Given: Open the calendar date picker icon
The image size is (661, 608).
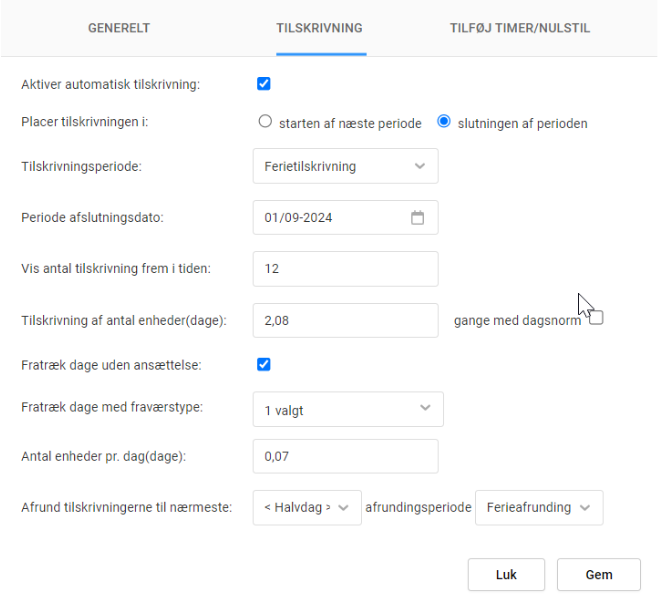Looking at the screenshot, I should pyautogui.click(x=418, y=218).
